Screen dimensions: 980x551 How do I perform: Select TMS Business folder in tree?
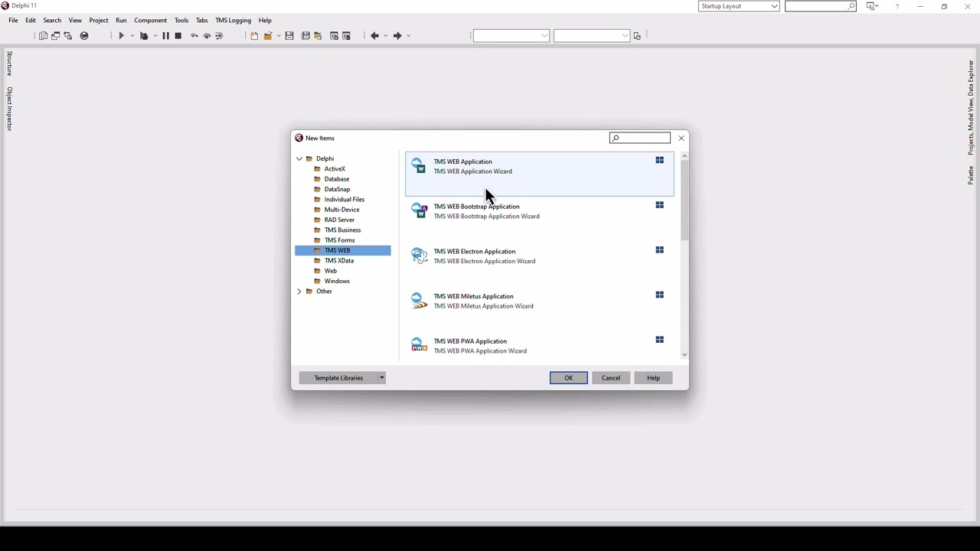[x=342, y=230]
